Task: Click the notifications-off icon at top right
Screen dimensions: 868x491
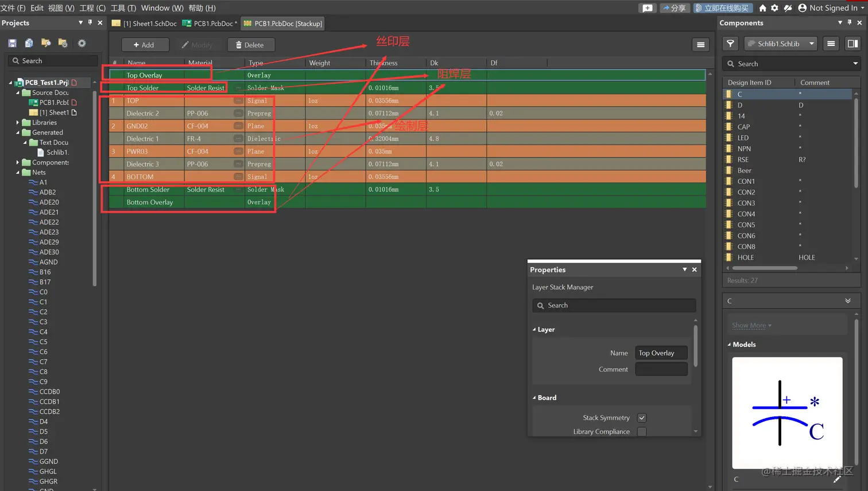Action: click(x=788, y=8)
